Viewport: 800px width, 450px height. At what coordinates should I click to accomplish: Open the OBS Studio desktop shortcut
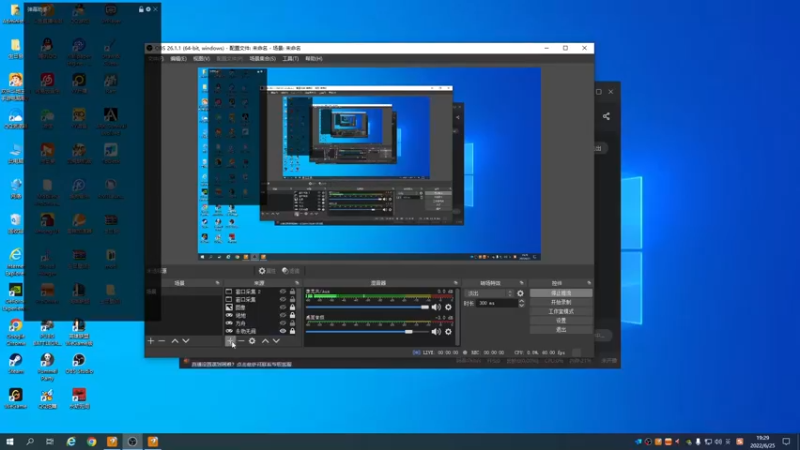[x=79, y=364]
